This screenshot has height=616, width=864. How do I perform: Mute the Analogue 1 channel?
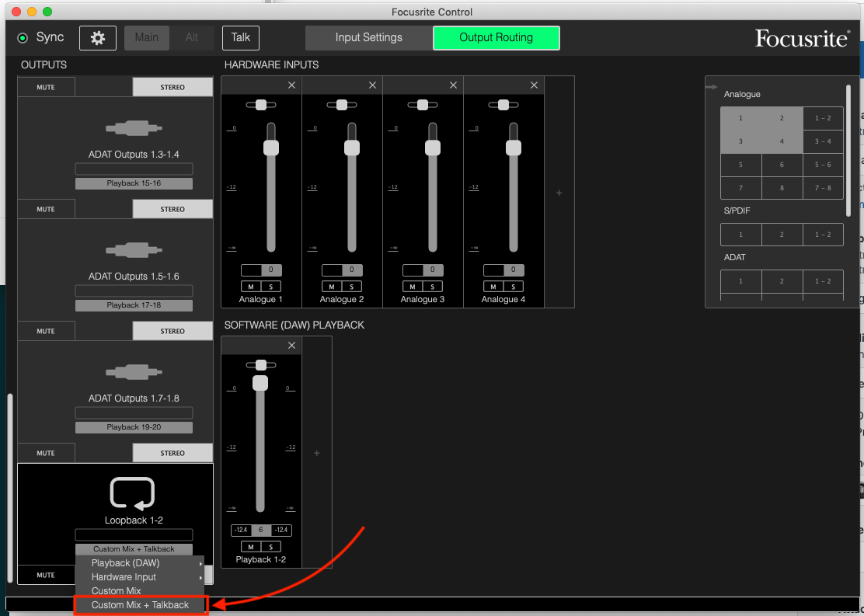click(x=251, y=287)
